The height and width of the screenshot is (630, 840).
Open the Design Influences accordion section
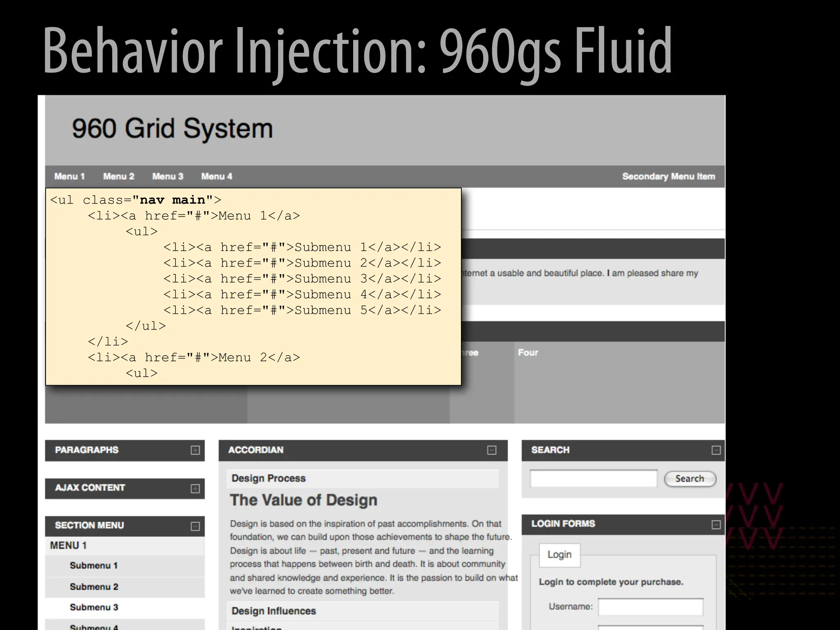pos(363,611)
